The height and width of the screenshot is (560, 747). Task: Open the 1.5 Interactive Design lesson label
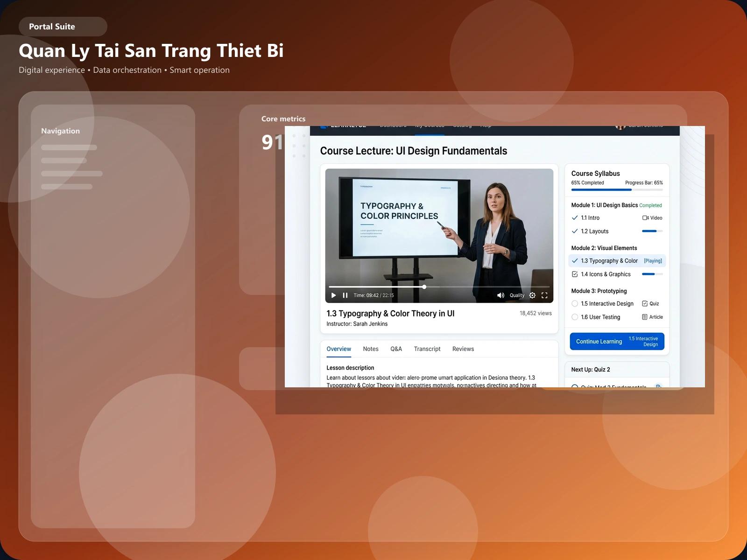click(x=607, y=304)
